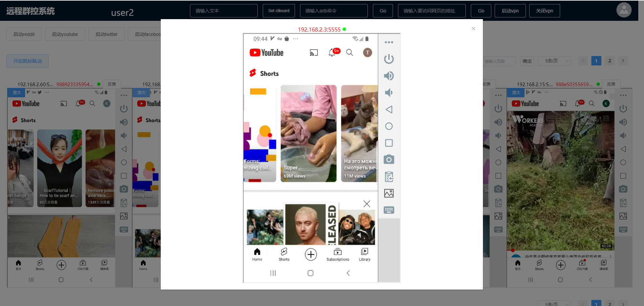Tap the Android home button in the modal phone
Screen dimensions: 644x306
(x=310, y=273)
